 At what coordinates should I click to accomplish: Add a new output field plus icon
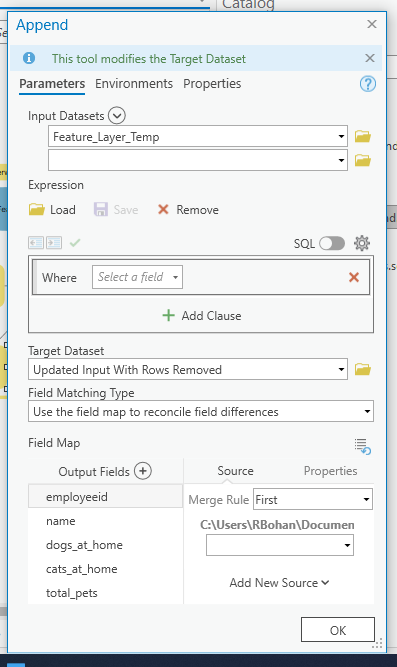click(x=143, y=471)
